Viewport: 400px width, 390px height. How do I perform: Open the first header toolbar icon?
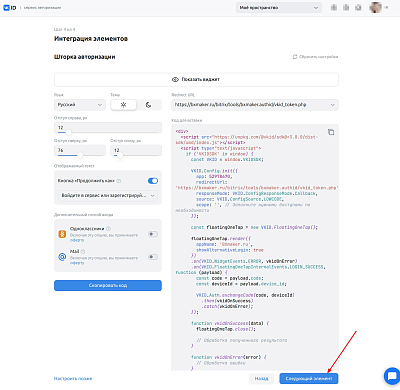pyautogui.click(x=334, y=7)
